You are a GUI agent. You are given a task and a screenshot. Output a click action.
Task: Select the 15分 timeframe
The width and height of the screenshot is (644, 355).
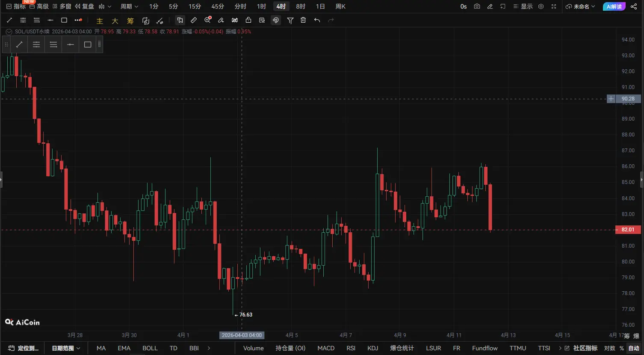195,6
